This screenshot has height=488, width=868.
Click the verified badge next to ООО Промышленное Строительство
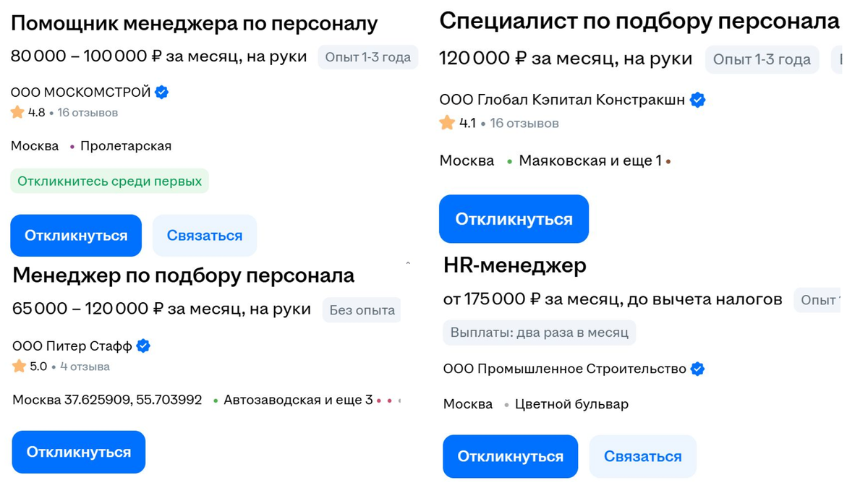click(697, 369)
